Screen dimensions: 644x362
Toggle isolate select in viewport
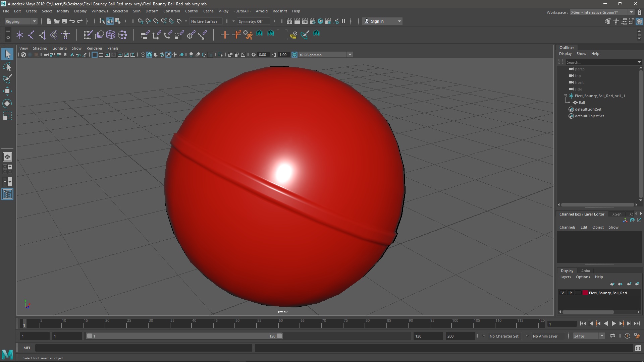(x=220, y=55)
